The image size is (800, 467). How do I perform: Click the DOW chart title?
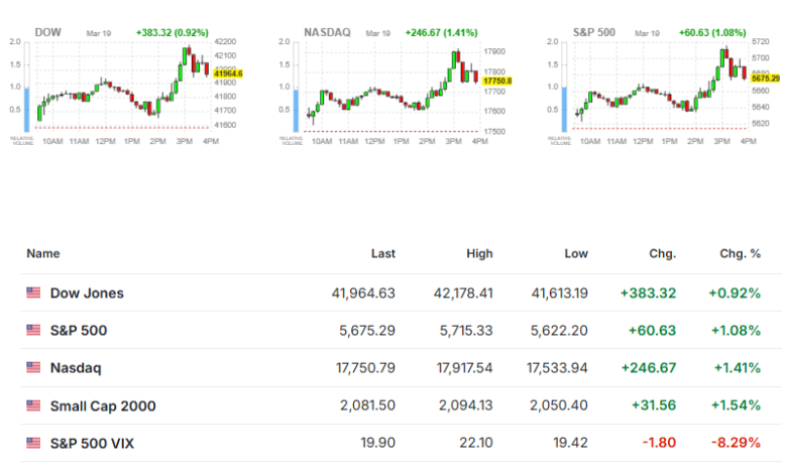click(x=48, y=32)
